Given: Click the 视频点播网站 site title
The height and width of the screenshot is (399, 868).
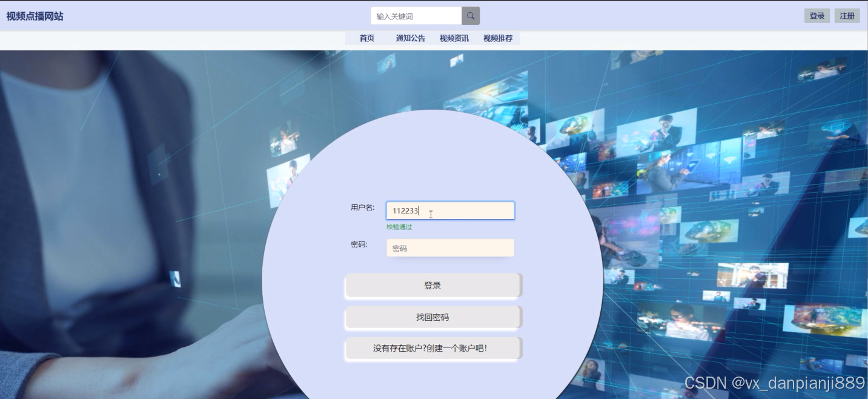Looking at the screenshot, I should tap(35, 16).
